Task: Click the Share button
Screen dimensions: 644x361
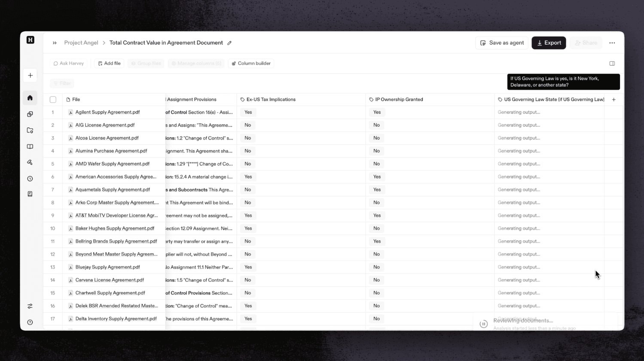Action: point(586,43)
